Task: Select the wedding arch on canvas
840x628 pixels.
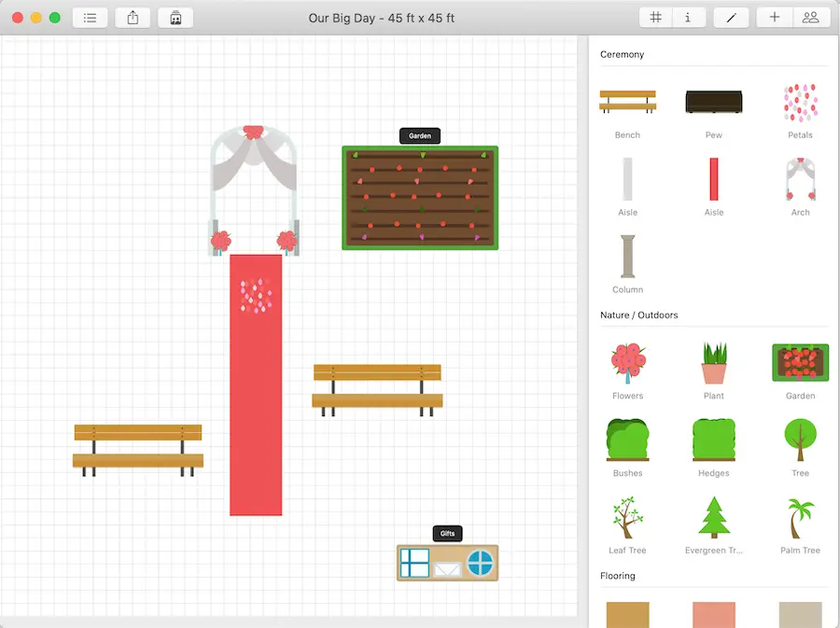Action: (253, 187)
